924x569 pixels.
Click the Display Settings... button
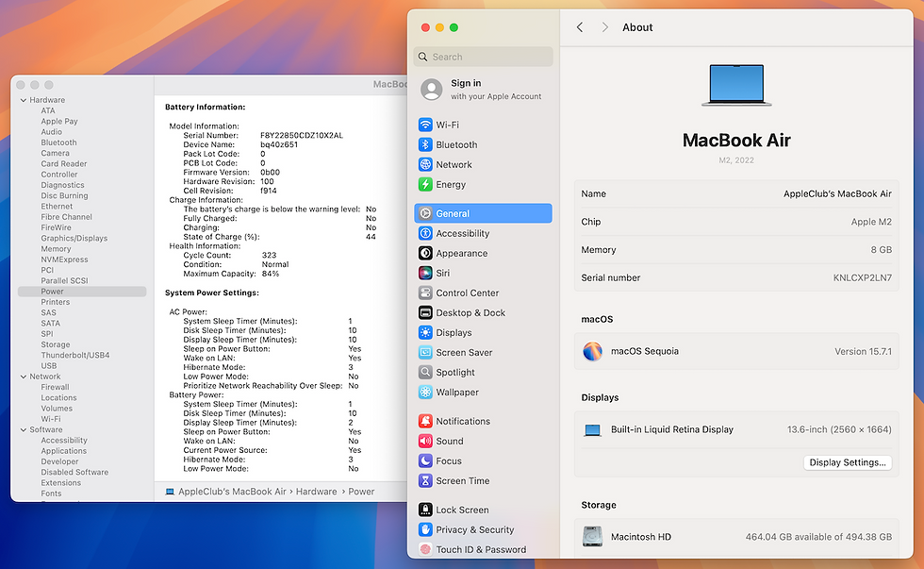(848, 462)
